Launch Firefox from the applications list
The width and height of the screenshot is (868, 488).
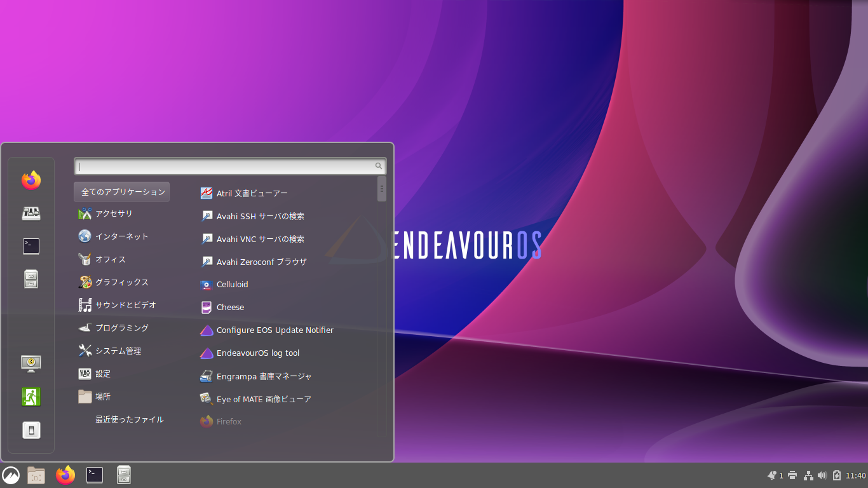(220, 421)
